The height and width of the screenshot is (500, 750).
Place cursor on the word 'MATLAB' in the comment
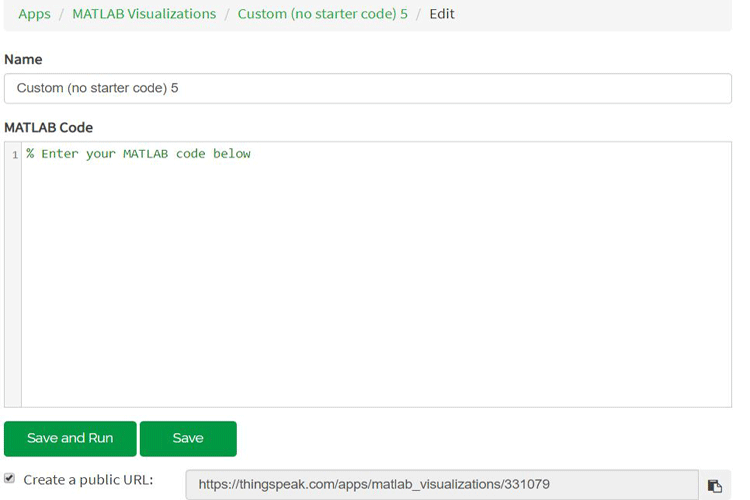(146, 154)
